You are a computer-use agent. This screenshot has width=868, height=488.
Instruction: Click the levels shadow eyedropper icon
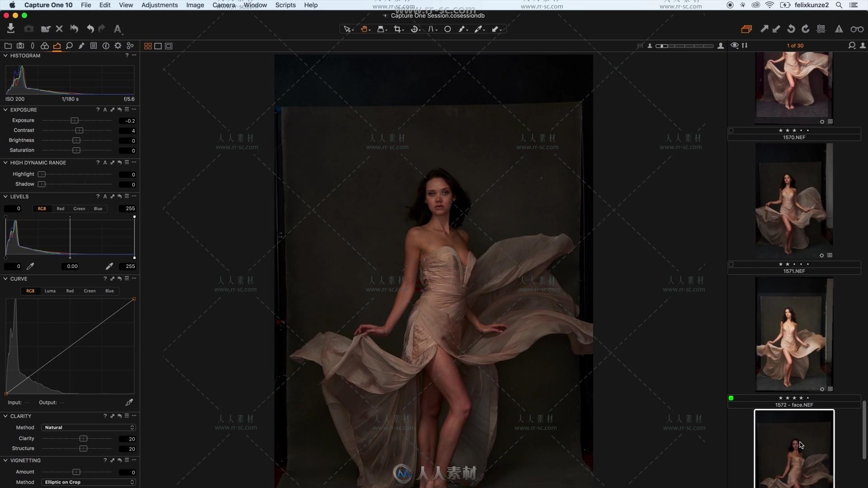30,266
